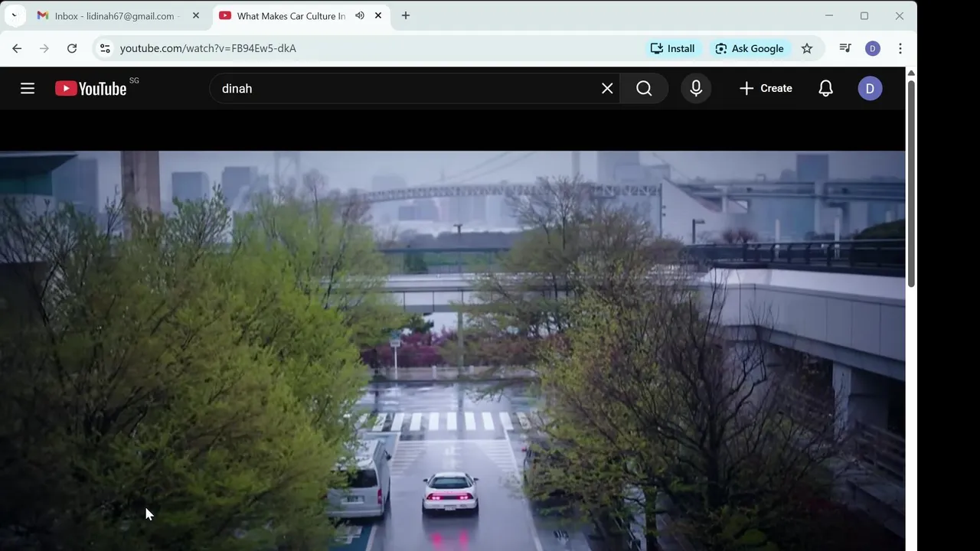The image size is (980, 551).
Task: View site information icon
Action: point(105,48)
